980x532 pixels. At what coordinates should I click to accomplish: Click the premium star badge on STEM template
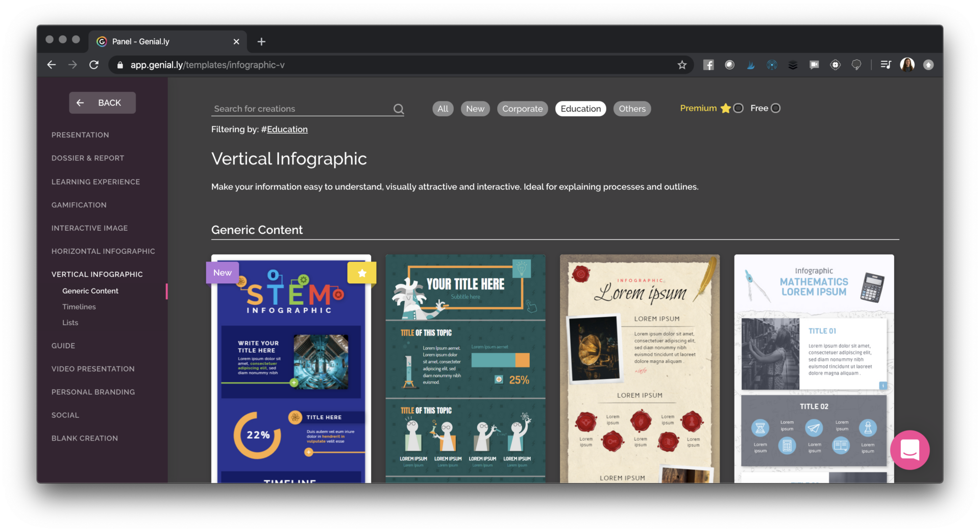[361, 273]
